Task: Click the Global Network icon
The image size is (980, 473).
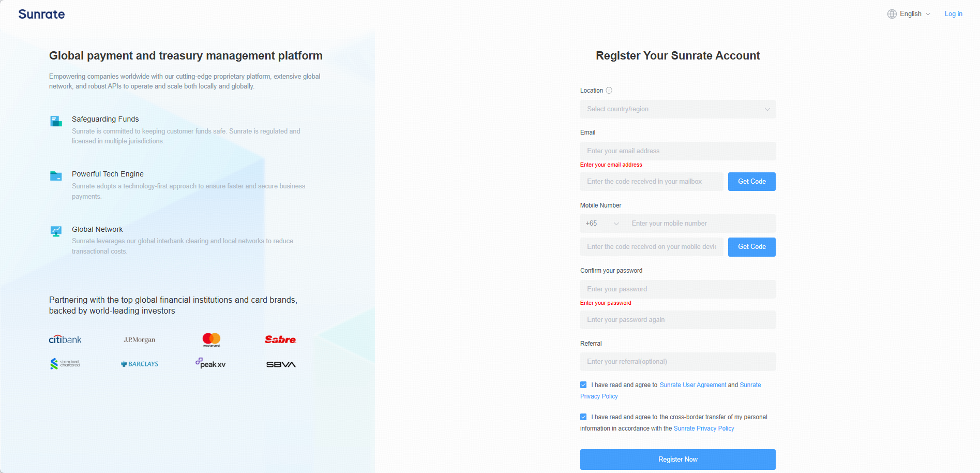Action: click(56, 231)
